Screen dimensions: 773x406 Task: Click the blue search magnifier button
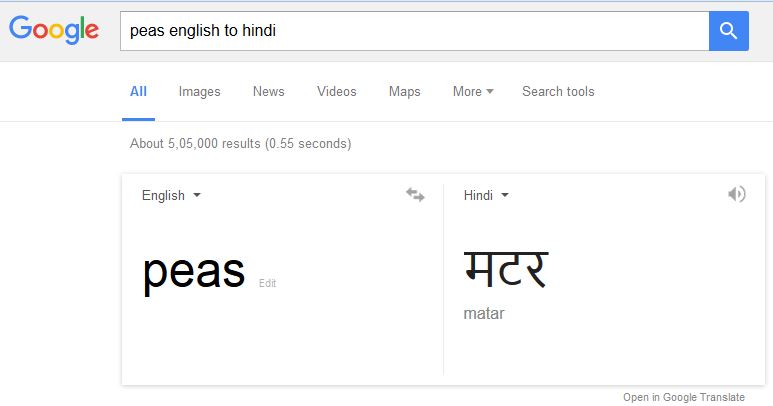click(x=729, y=31)
